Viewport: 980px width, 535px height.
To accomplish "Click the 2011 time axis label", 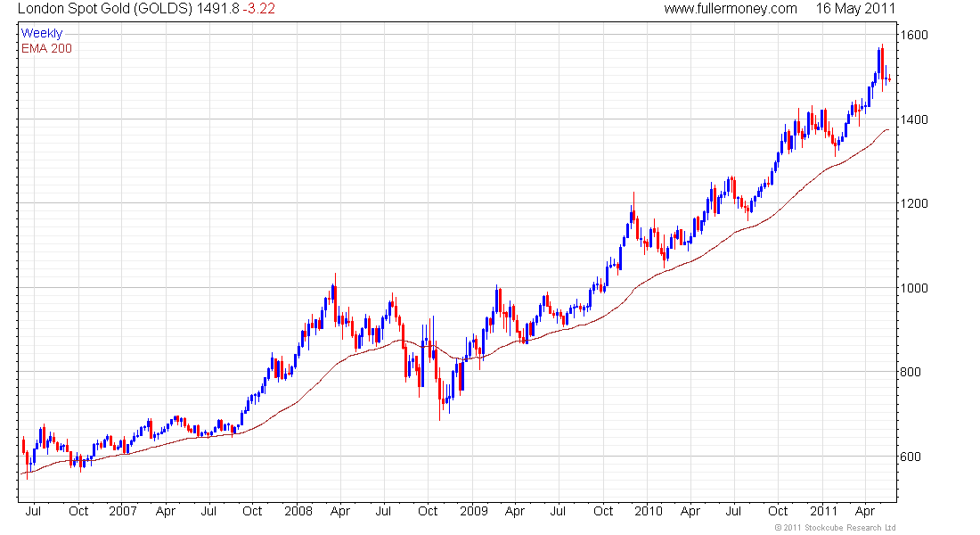I will point(823,511).
